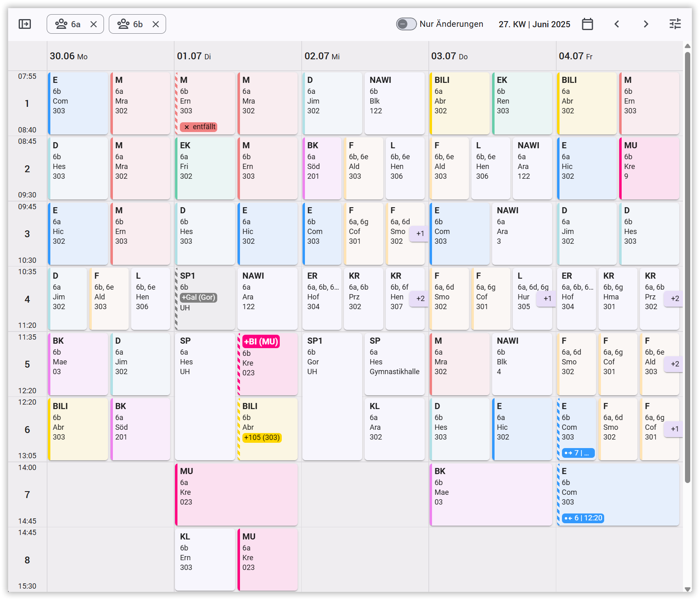Screen dimensions: 700x600
Task: Open Monday 30.06 column header
Action: (x=110, y=56)
